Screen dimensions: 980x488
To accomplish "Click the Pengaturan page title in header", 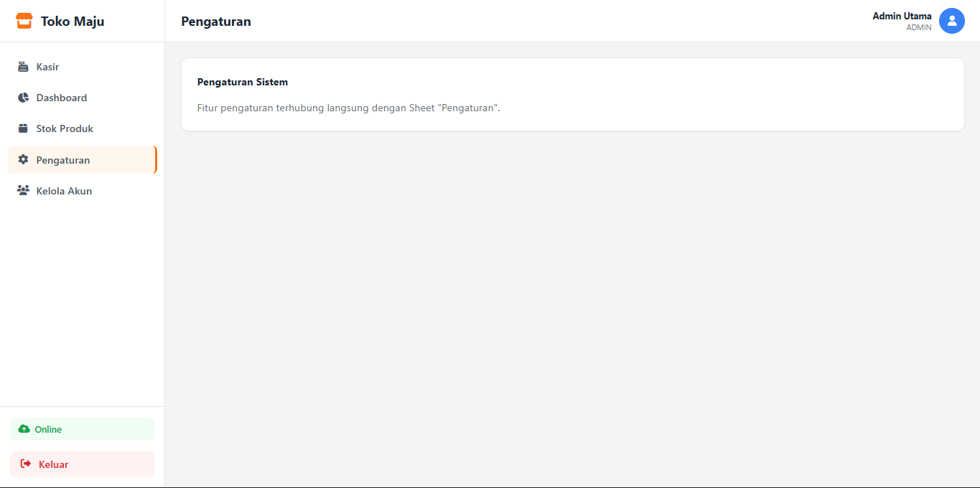I will click(216, 22).
